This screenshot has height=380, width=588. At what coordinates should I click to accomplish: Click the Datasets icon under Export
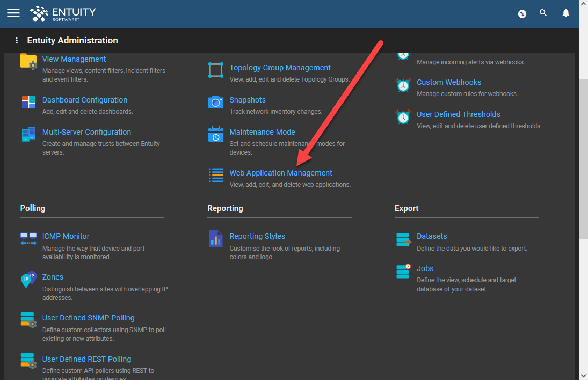tap(403, 238)
